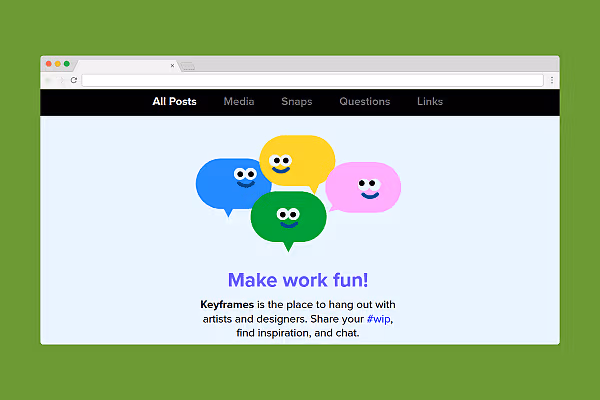Click the browser back arrow

[x=48, y=80]
